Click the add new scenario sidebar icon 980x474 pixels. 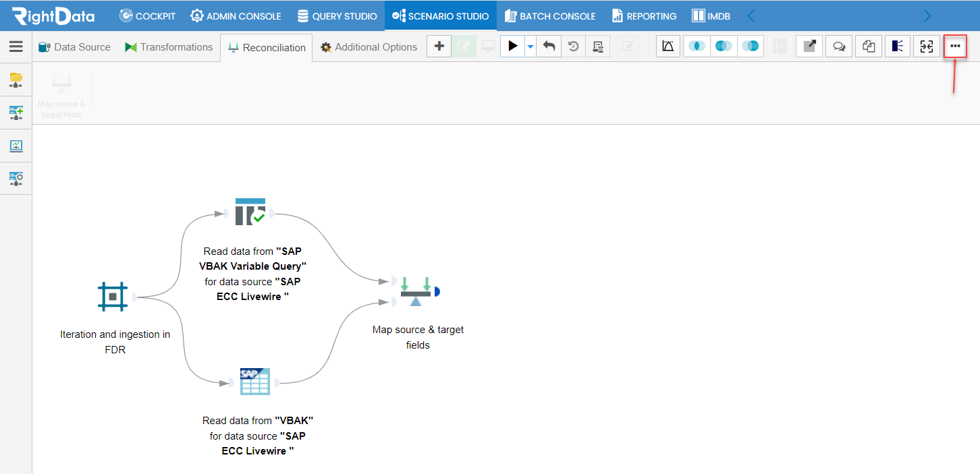tap(16, 113)
